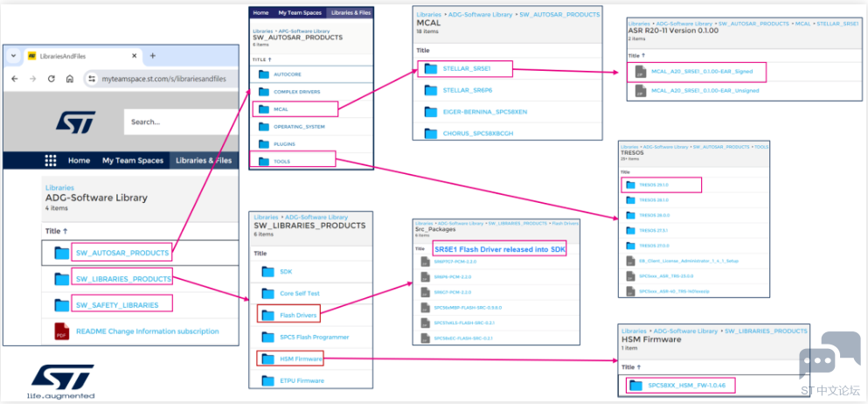
Task: Click the TRESOS 27.3.1 folder icon
Action: (630, 230)
